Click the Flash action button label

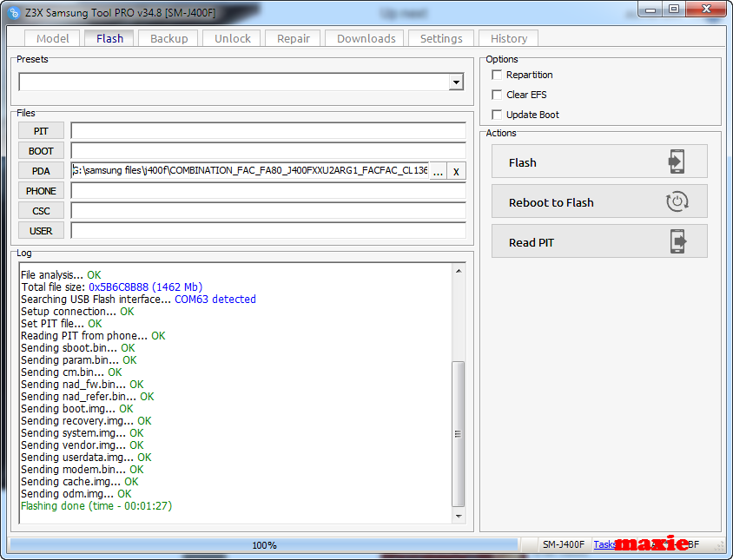pos(523,162)
